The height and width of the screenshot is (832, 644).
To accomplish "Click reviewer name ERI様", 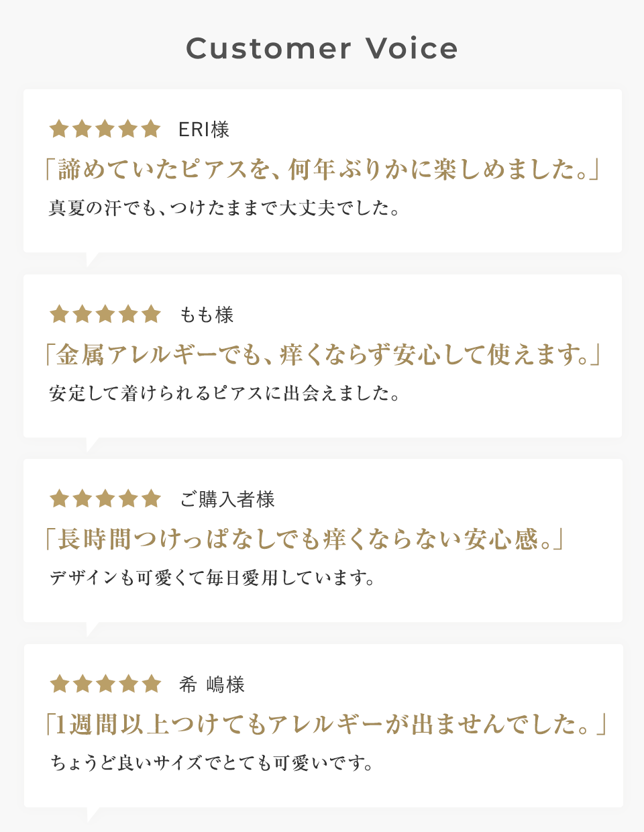I will click(x=204, y=129).
